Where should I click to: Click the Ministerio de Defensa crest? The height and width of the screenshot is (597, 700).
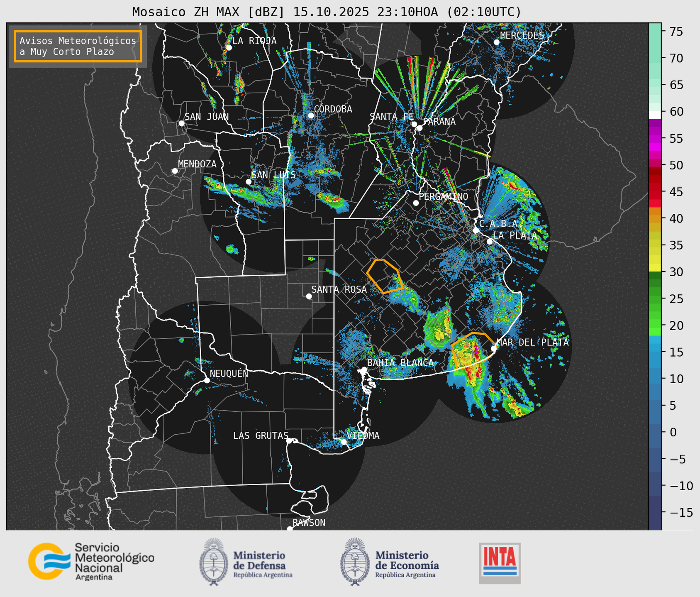[x=214, y=561]
